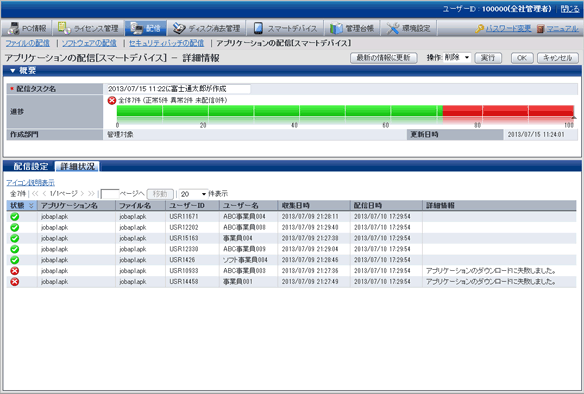Select the 詳細状況 tab

pyautogui.click(x=77, y=166)
